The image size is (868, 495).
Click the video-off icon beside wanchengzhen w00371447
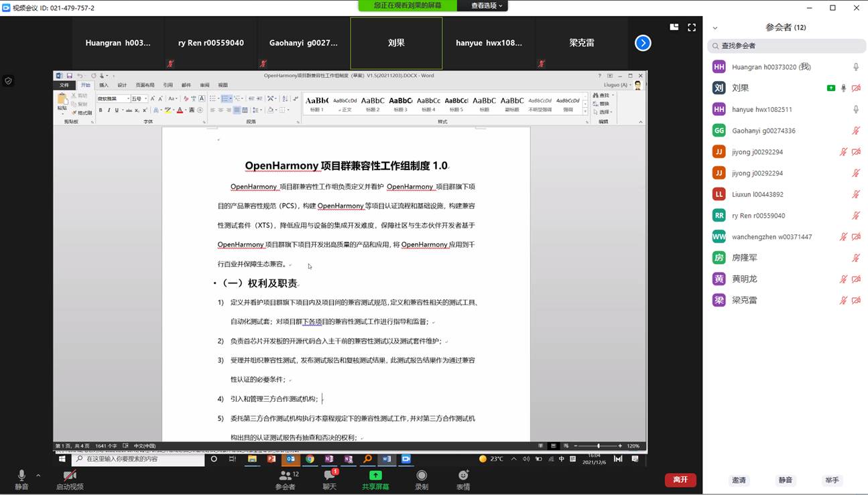pos(856,236)
